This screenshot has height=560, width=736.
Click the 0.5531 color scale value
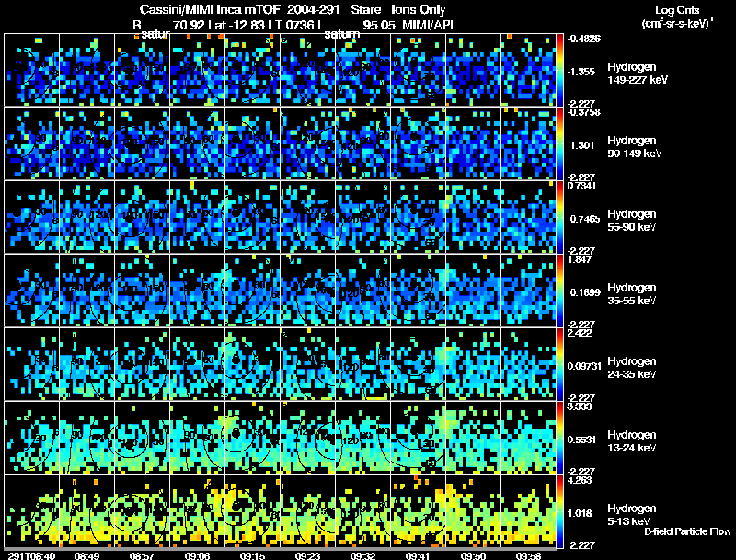[582, 440]
